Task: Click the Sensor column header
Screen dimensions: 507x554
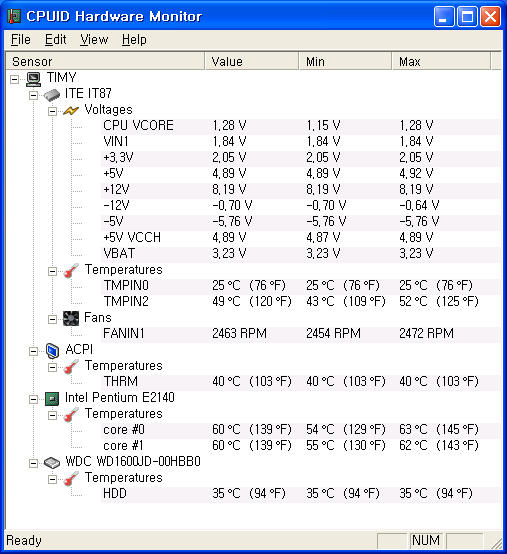Action: tap(105, 61)
